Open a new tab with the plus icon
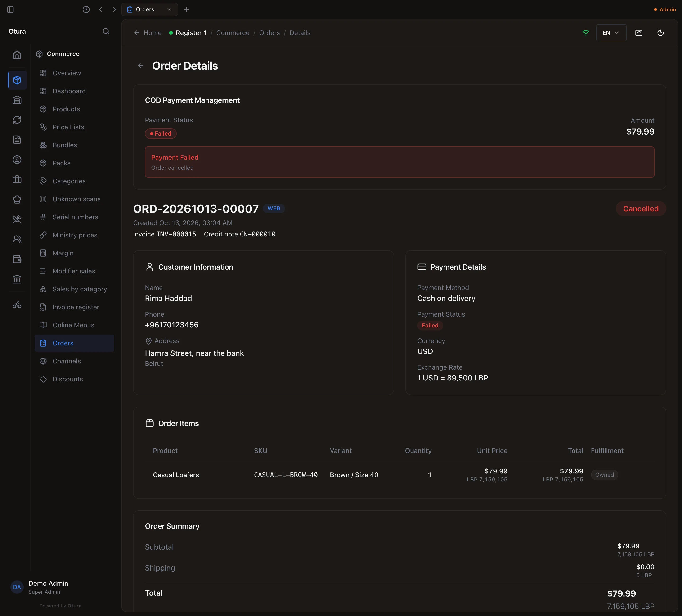The height and width of the screenshot is (616, 682). pyautogui.click(x=186, y=9)
